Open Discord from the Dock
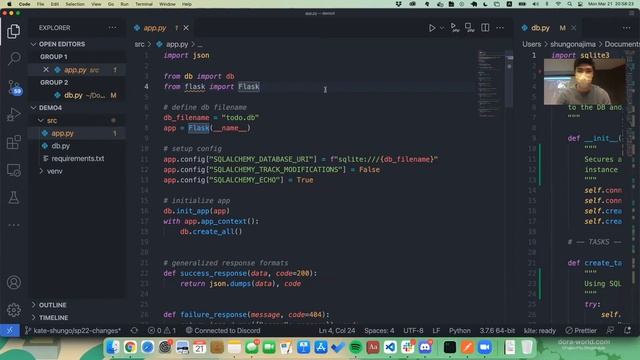 tap(425, 347)
